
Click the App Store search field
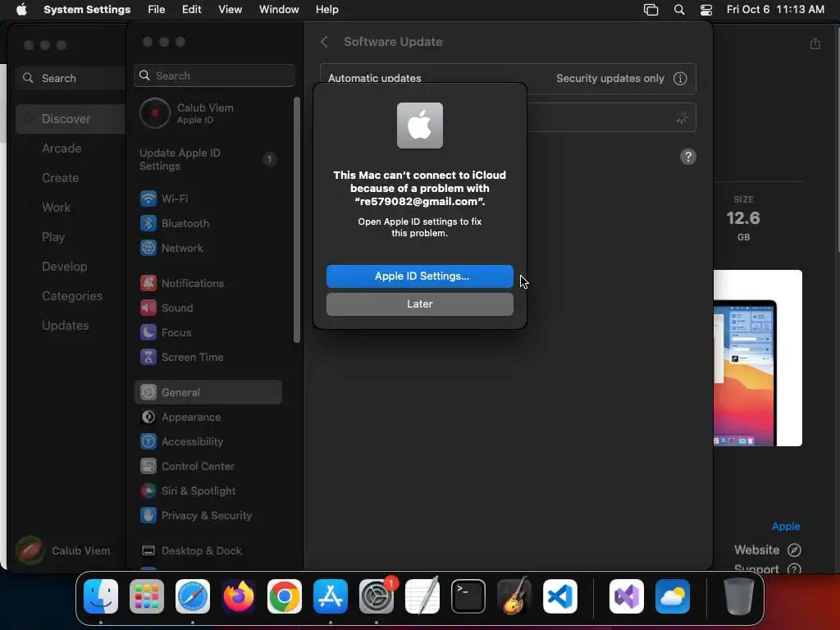click(x=71, y=78)
